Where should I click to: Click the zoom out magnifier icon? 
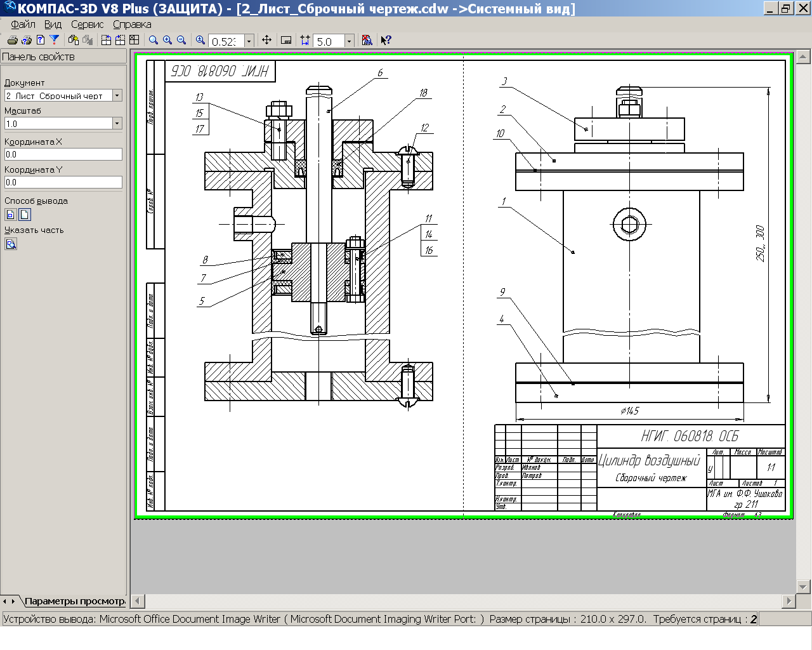[181, 40]
